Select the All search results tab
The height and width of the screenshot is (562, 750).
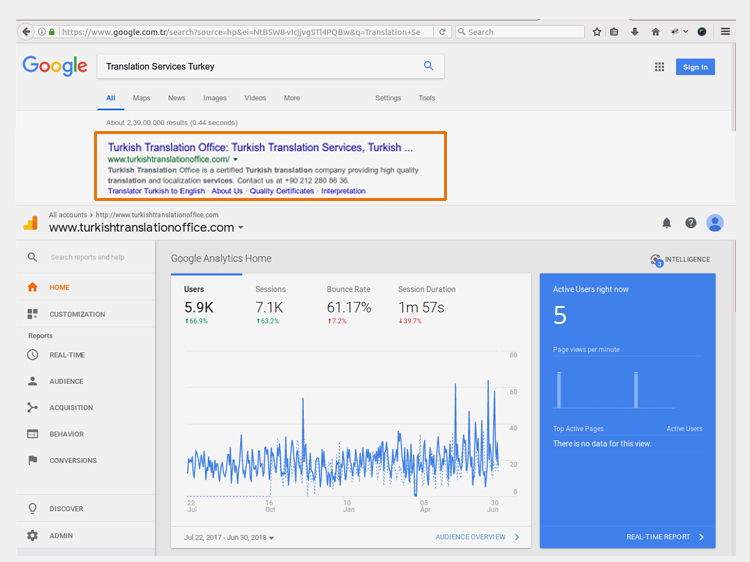110,98
